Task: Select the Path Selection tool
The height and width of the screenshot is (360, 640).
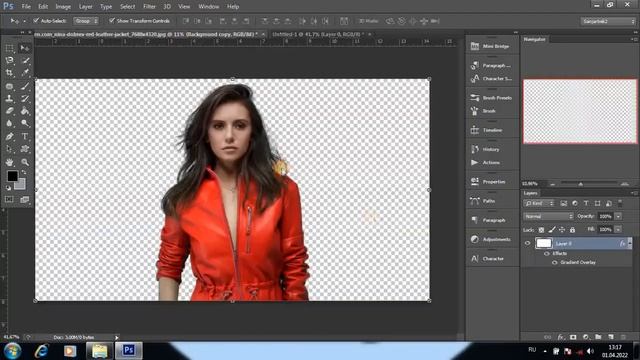Action: (x=9, y=149)
